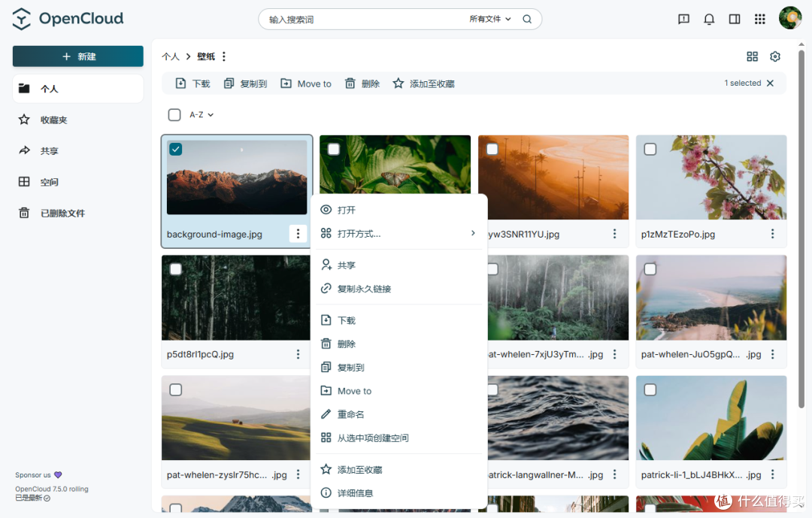Choose 共享 in context menu
The image size is (812, 518).
point(398,265)
